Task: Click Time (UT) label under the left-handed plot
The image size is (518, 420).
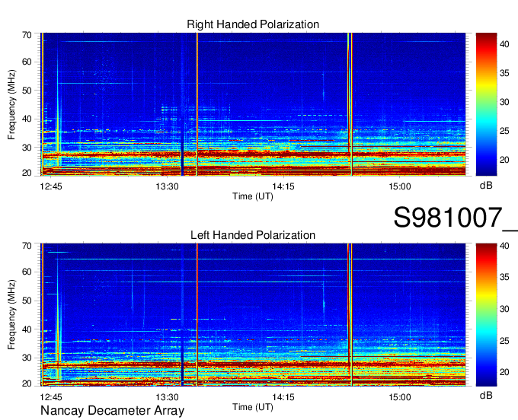Action: click(253, 407)
